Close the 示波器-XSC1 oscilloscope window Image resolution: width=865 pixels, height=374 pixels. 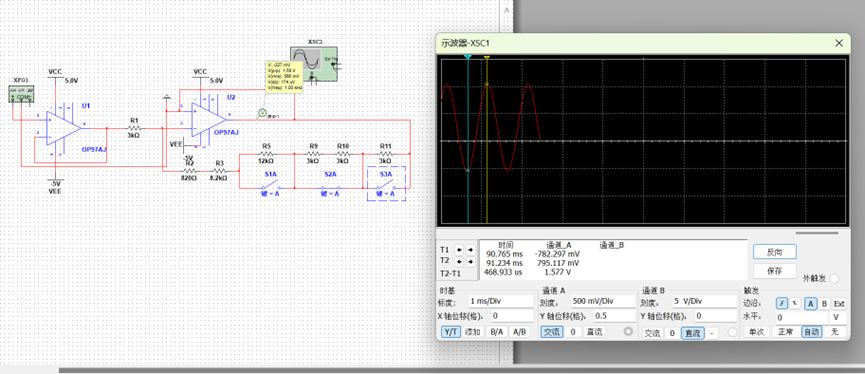[x=839, y=42]
